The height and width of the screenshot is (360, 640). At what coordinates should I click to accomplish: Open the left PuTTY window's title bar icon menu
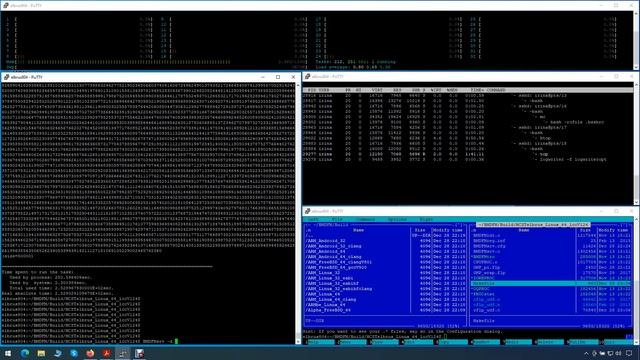[6, 77]
